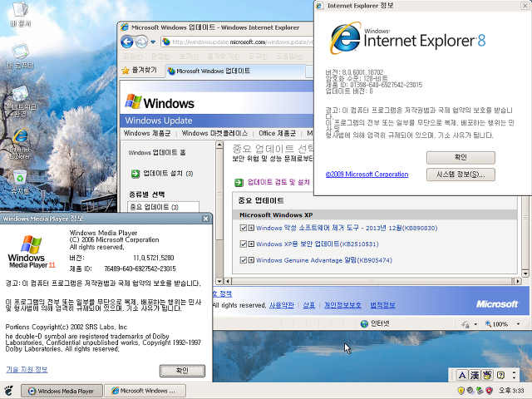This screenshot has height=399, width=532.
Task: Click 업데이트 검토 및 설치 link
Action: coord(278,182)
